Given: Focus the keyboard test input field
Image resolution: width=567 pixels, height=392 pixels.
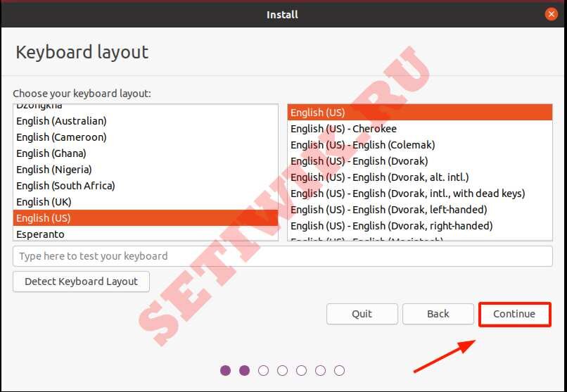Looking at the screenshot, I should [x=282, y=256].
